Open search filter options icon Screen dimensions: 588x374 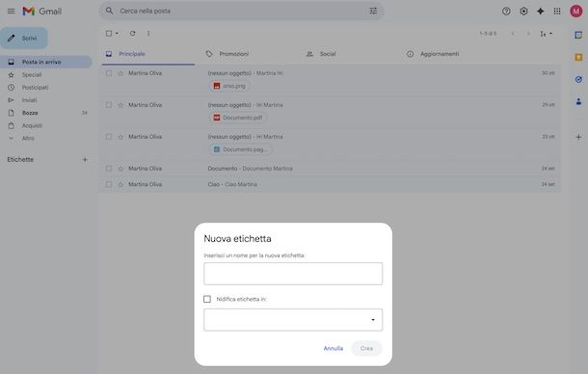(373, 11)
